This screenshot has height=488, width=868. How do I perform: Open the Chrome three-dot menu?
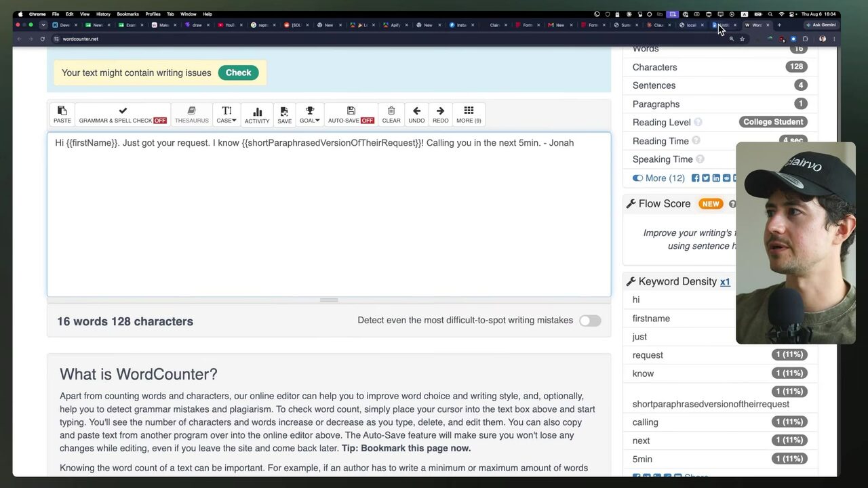(833, 39)
